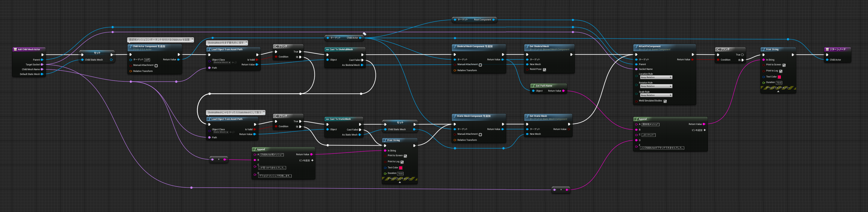This screenshot has width=868, height=212.
Task: Click ピンを追加 on 胴体用メッシュ Append node
Action: click(699, 130)
